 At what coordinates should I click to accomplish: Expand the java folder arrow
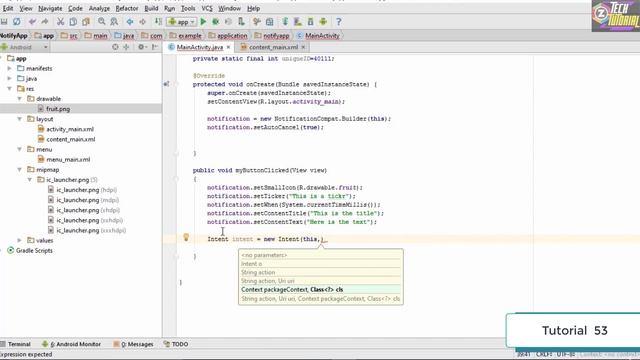(x=9, y=78)
